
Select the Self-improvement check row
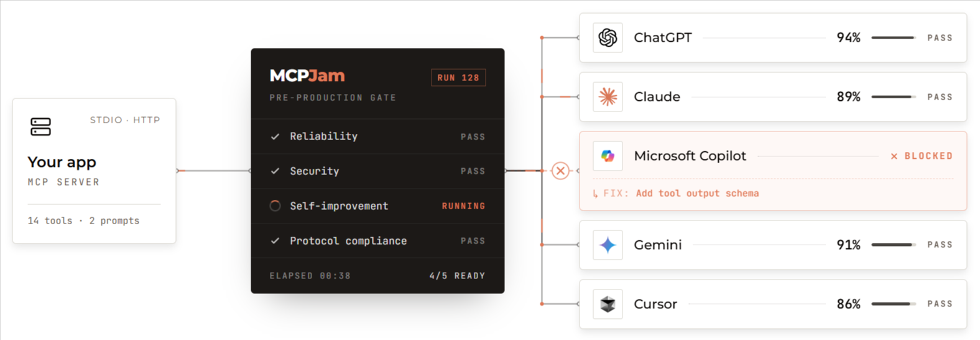coord(377,206)
